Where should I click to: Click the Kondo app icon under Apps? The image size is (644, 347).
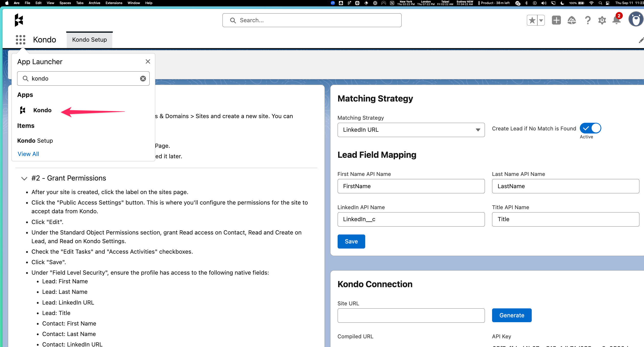coord(23,110)
